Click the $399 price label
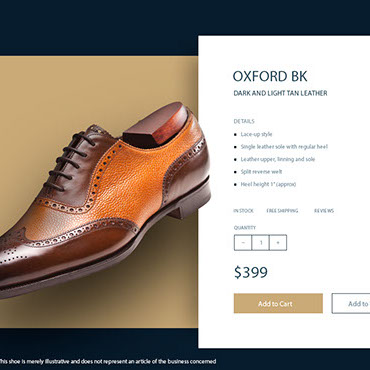Screen dimensions: 370x370 (x=251, y=272)
